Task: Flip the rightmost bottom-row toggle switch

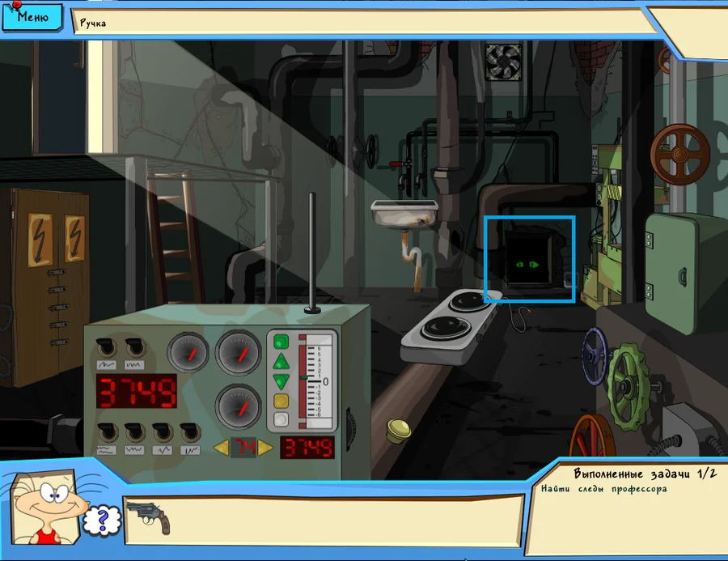Action: coord(190,431)
